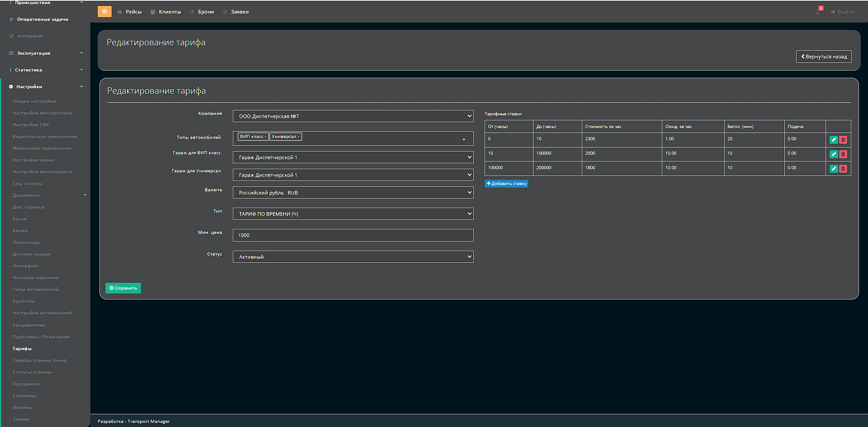Click the Добавить ставку button
868x427 pixels.
pos(506,184)
